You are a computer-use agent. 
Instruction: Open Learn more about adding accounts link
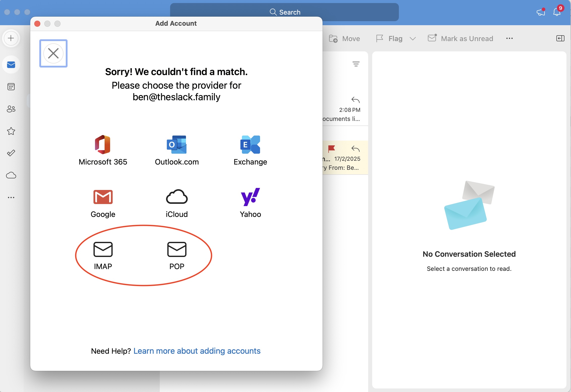coord(197,351)
